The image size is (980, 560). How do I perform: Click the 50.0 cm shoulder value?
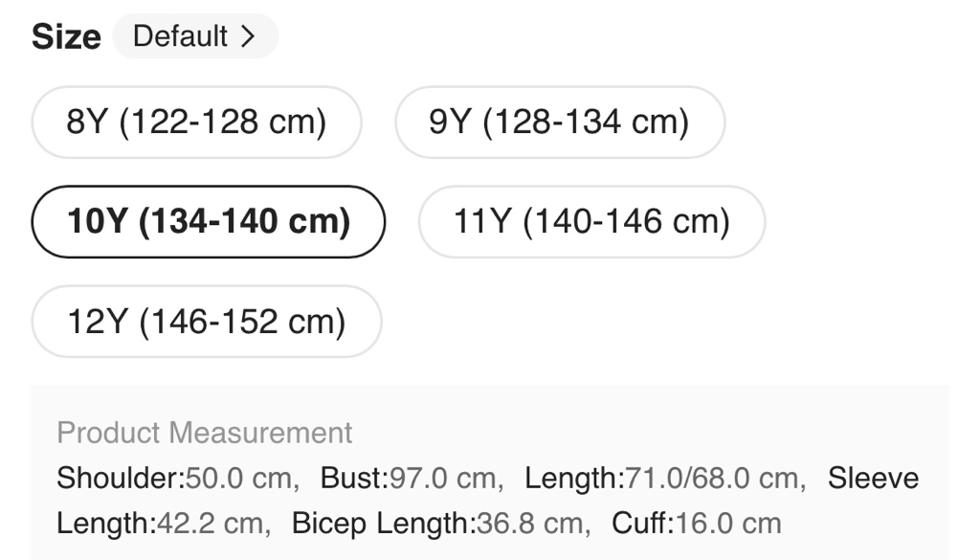pos(238,478)
